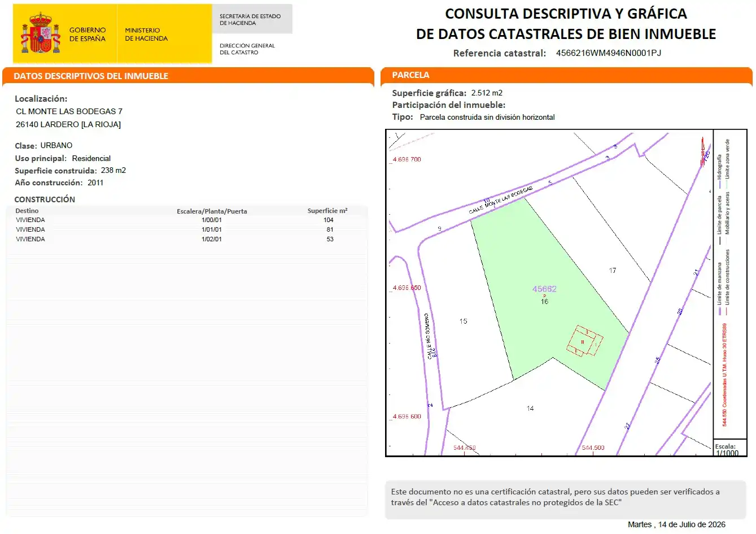Screen dimensions: 756x534
Task: Click street number '25' on the map
Action: point(658,360)
